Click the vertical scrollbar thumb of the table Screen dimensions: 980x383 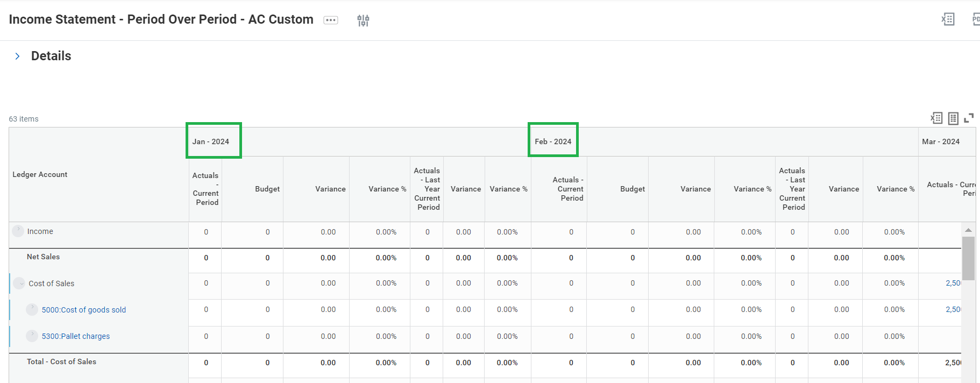(x=968, y=258)
